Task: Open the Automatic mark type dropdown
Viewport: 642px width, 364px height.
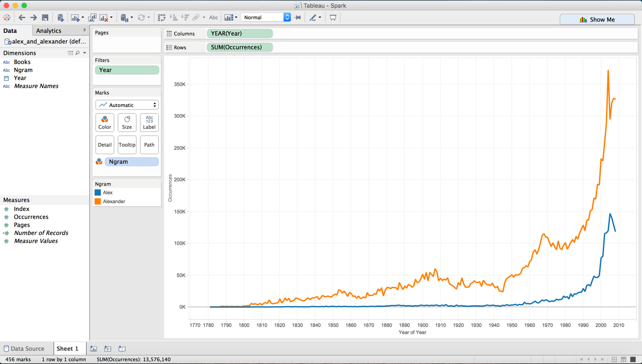Action: click(x=127, y=105)
